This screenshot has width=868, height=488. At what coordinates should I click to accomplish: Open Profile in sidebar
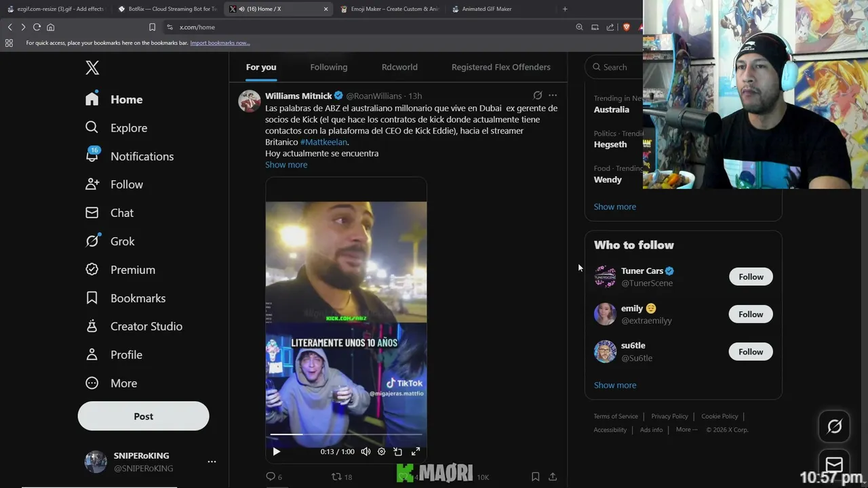pyautogui.click(x=114, y=354)
